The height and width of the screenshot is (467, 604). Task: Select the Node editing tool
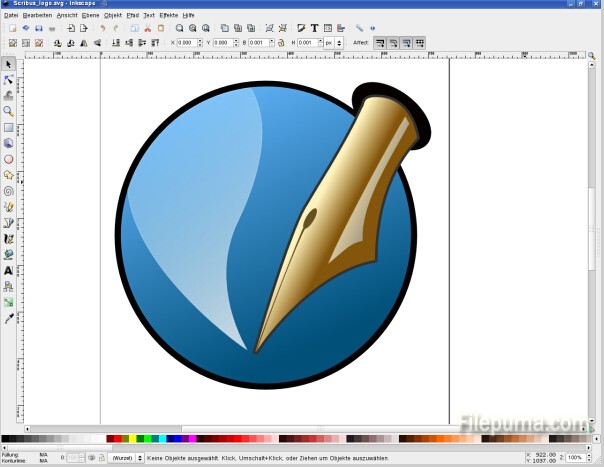point(9,79)
